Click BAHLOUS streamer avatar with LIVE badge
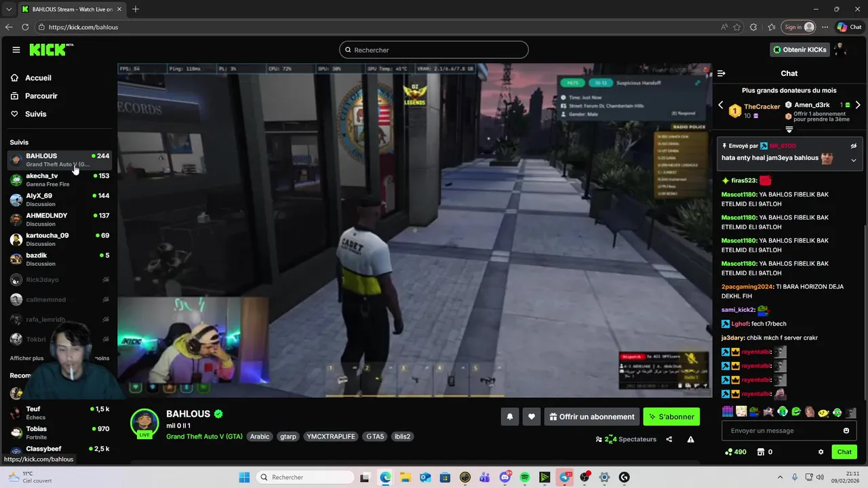This screenshot has height=488, width=868. coord(144,424)
